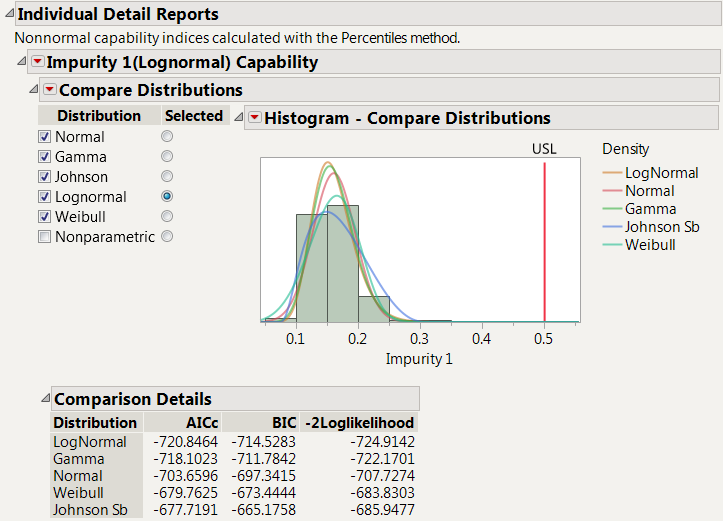Open the Impurity 1(Lognormal) Capability red triangle menu
The image size is (723, 521).
tap(37, 61)
